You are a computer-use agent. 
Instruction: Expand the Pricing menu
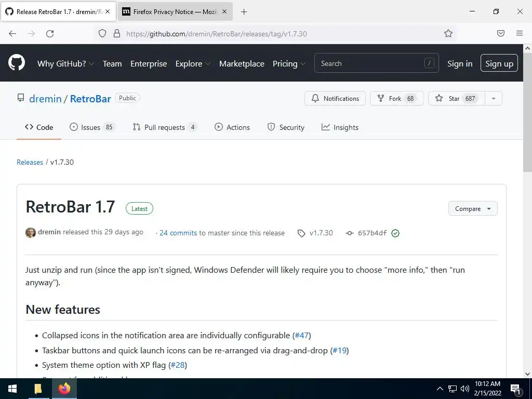(289, 64)
